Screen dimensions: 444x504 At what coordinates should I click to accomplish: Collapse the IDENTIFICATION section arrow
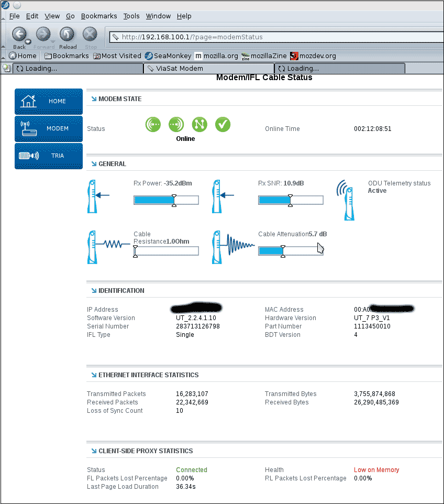tap(94, 291)
